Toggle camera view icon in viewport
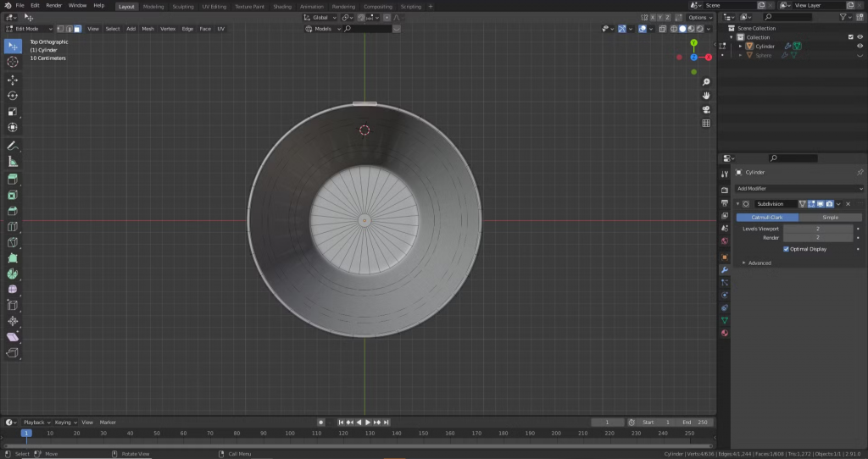 tap(706, 109)
